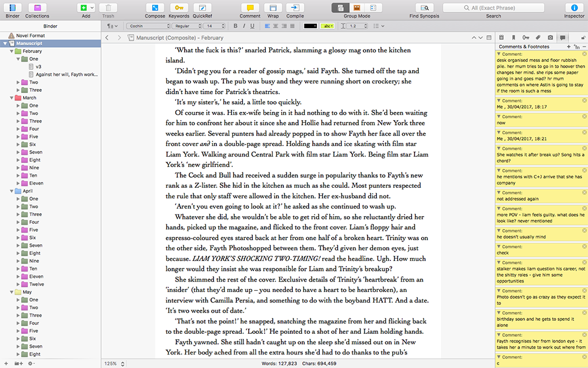Collapse the March folder
The image size is (588, 368).
[x=12, y=98]
